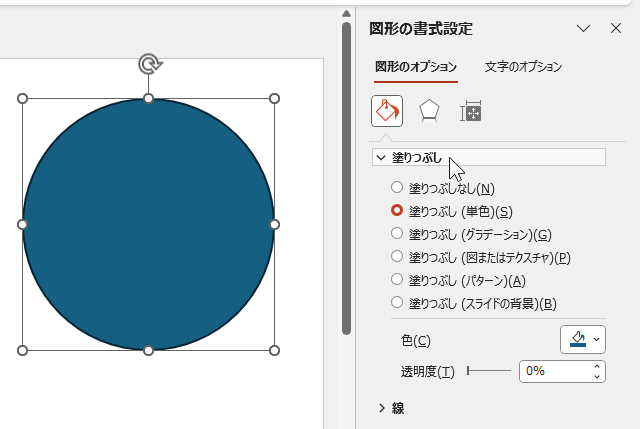Close the 図形の書式設定 pane
The height and width of the screenshot is (429, 640).
click(x=616, y=28)
